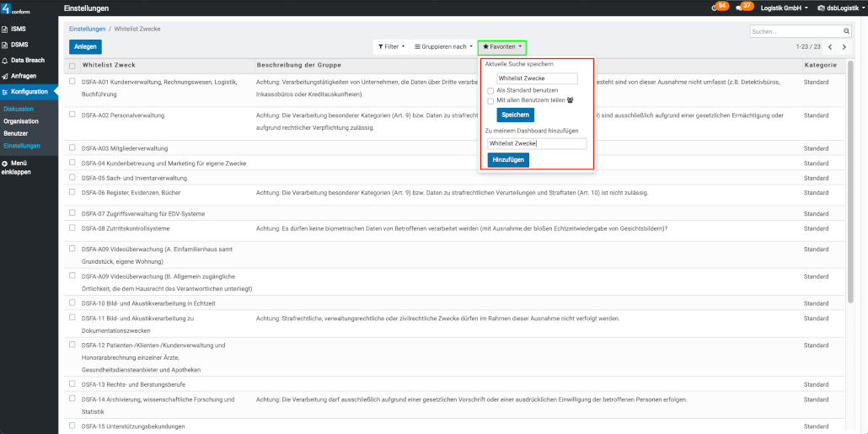Click the Anfragen paper plane icon
The image size is (868, 434).
6,76
